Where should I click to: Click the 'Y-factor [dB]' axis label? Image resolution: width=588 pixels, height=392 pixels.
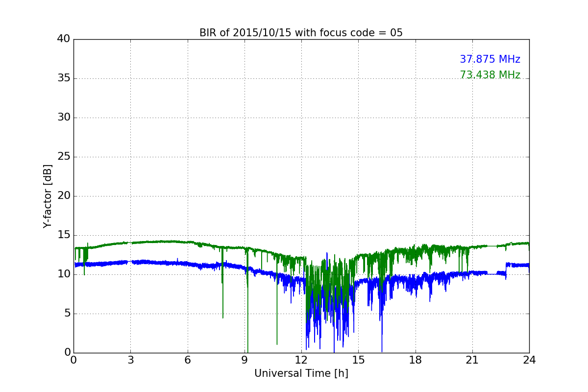point(48,196)
